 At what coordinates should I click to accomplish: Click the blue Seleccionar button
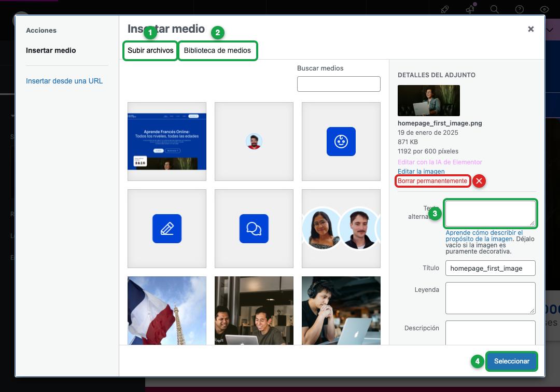[x=511, y=361]
